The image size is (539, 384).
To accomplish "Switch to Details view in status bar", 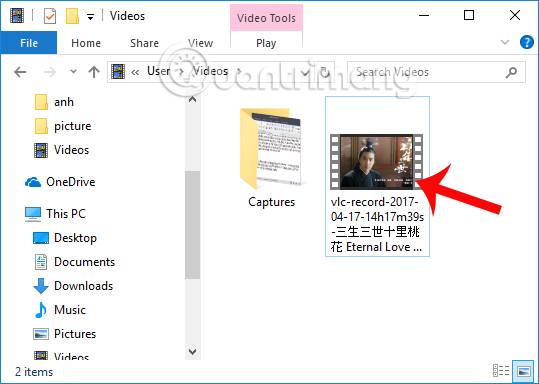I will click(x=501, y=371).
